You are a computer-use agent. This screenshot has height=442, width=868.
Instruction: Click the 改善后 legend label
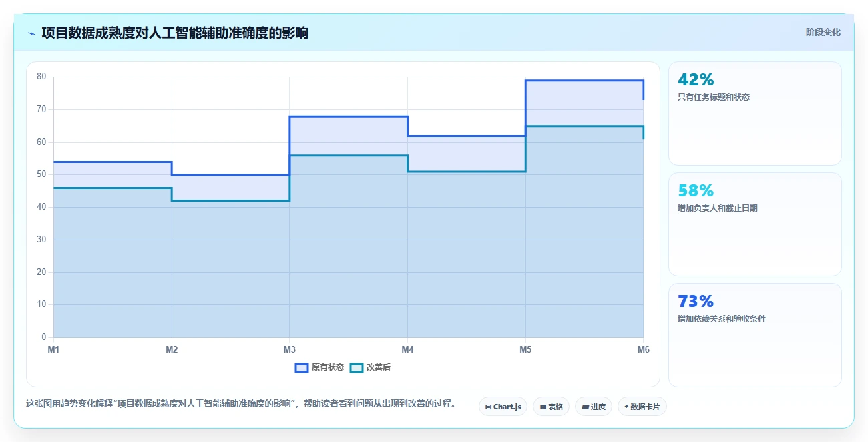(x=379, y=367)
